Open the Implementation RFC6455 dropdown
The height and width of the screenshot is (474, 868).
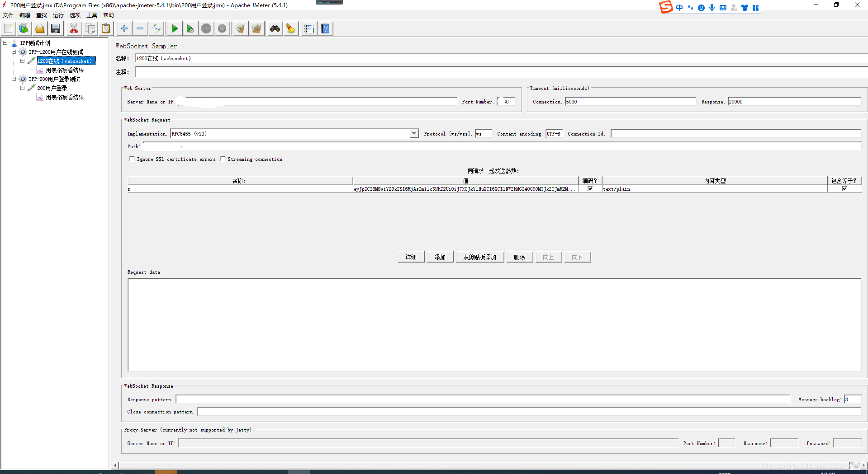coord(414,134)
